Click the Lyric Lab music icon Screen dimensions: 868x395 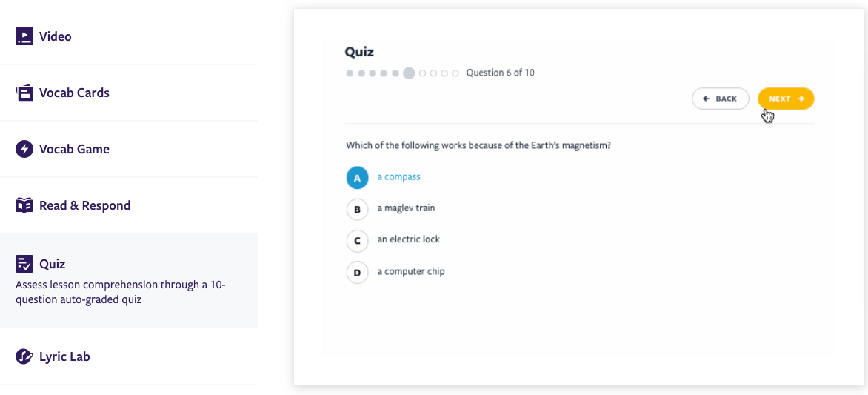tap(24, 357)
